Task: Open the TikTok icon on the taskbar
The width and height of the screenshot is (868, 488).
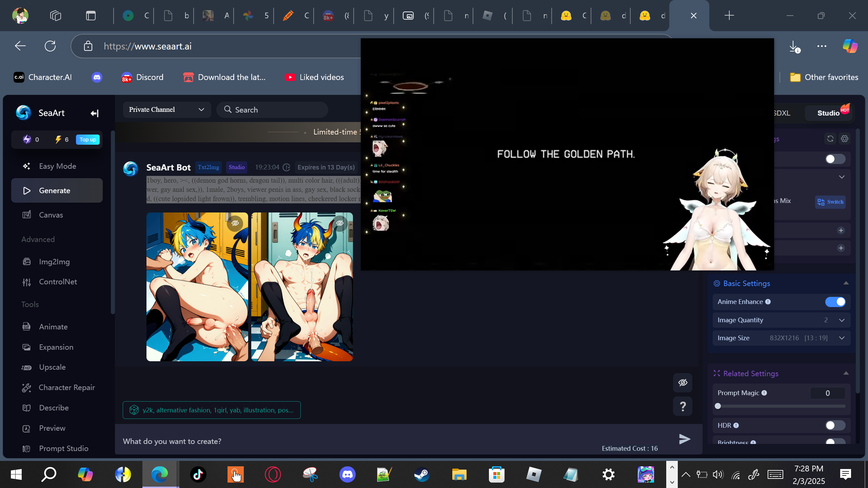Action: coord(198,474)
